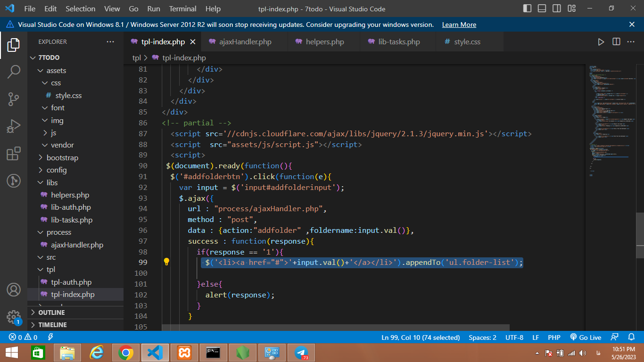
Task: Switch to the helpers.php tab
Action: 324,42
